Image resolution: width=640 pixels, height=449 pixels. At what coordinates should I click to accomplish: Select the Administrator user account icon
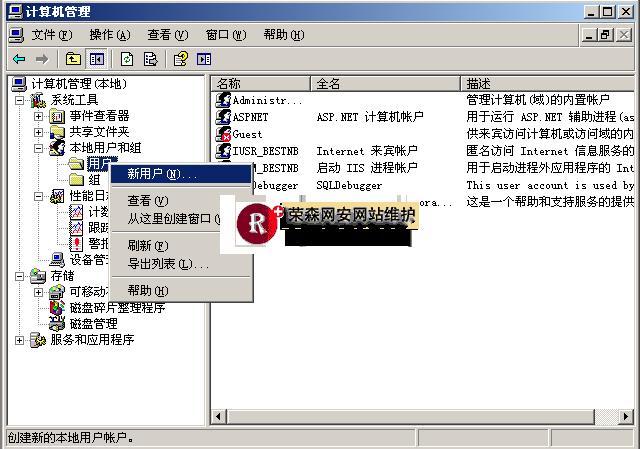coord(224,100)
